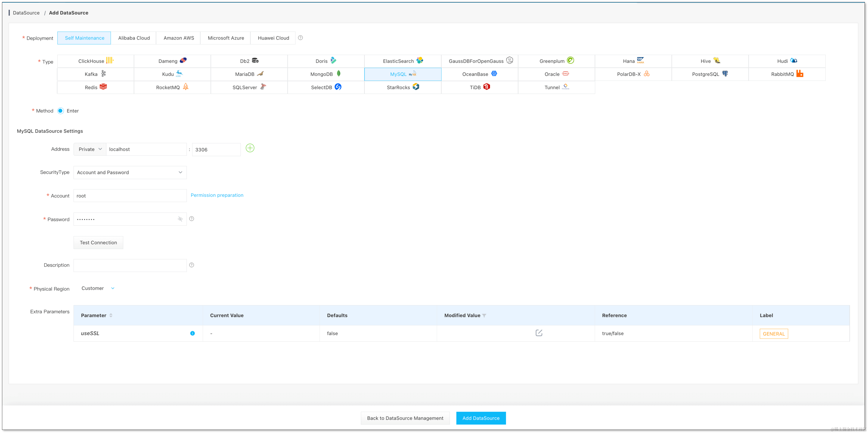Toggle password visibility eye icon
This screenshot has height=433, width=868.
click(180, 219)
